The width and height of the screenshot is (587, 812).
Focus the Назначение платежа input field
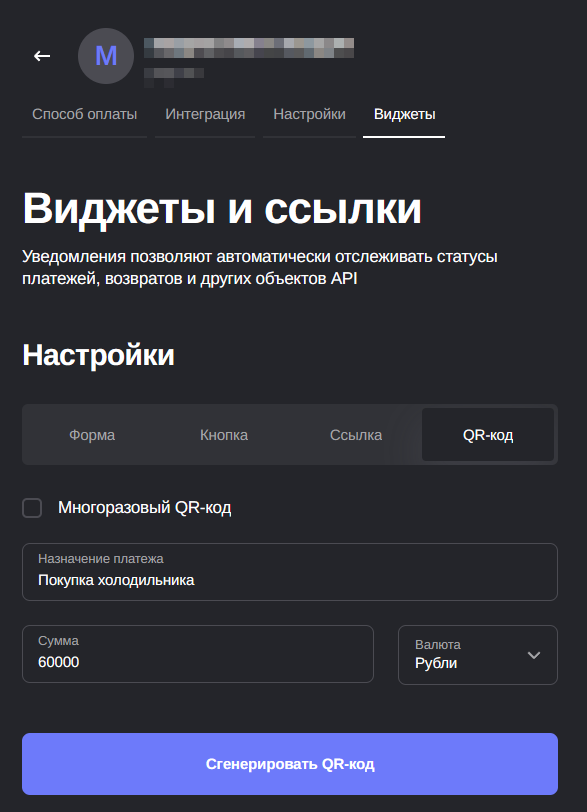[290, 572]
